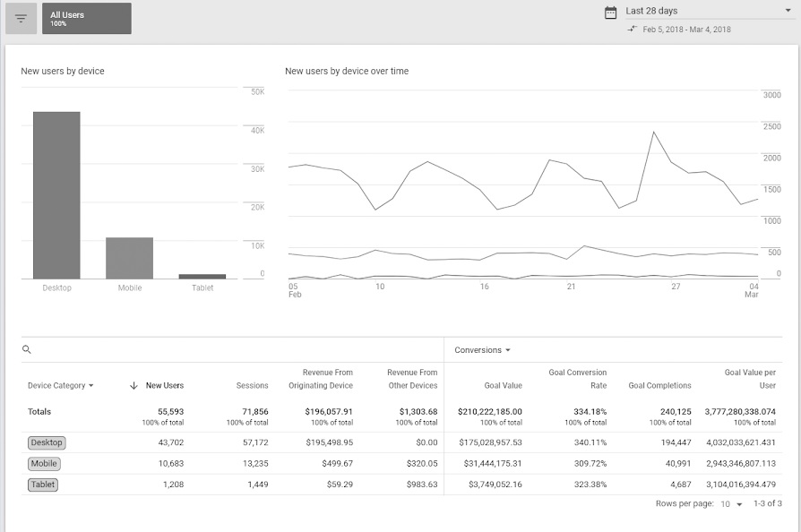Click the New Users sort arrow

(133, 385)
